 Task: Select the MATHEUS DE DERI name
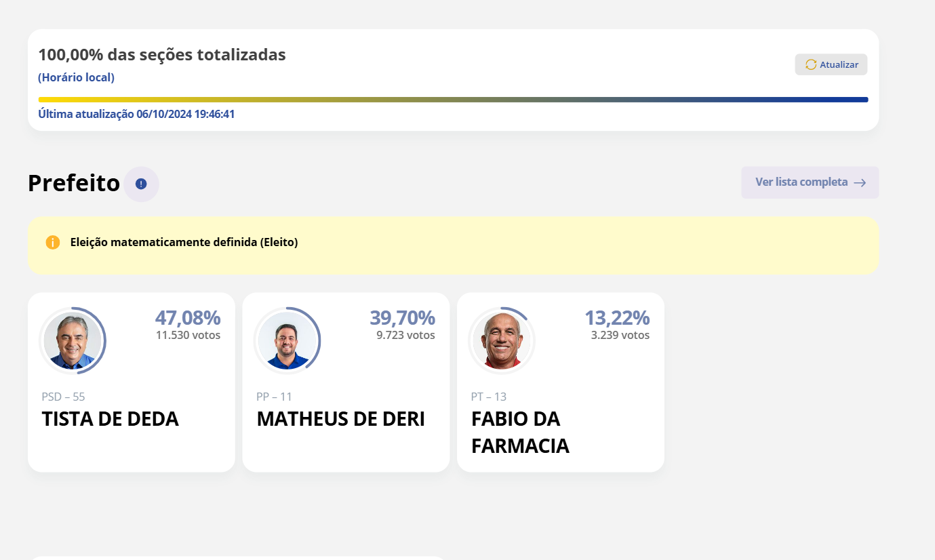(340, 419)
